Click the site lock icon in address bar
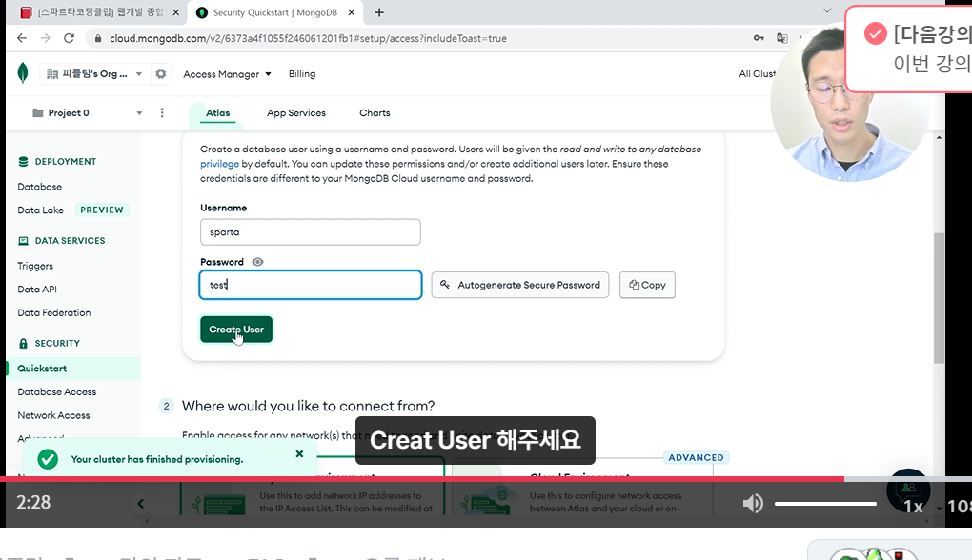Screen dimensions: 972x560 coord(98,38)
